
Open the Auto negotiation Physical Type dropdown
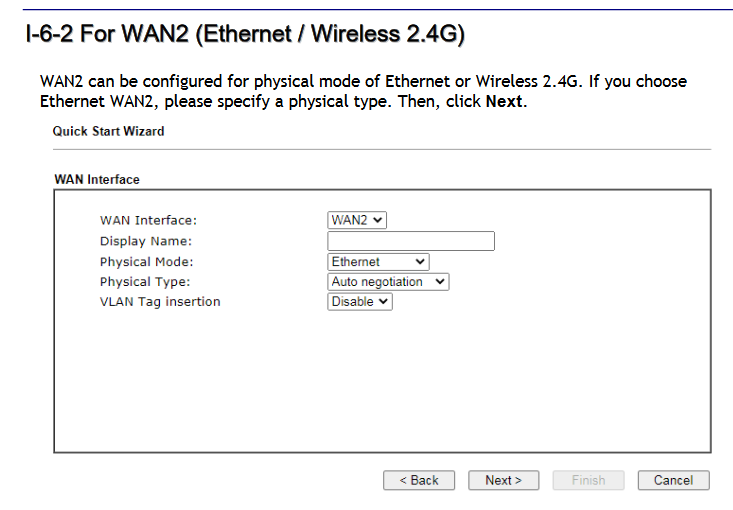pos(388,282)
